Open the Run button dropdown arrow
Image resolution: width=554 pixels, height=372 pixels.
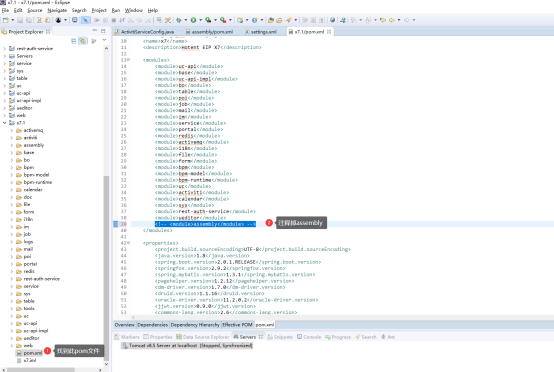200,20
